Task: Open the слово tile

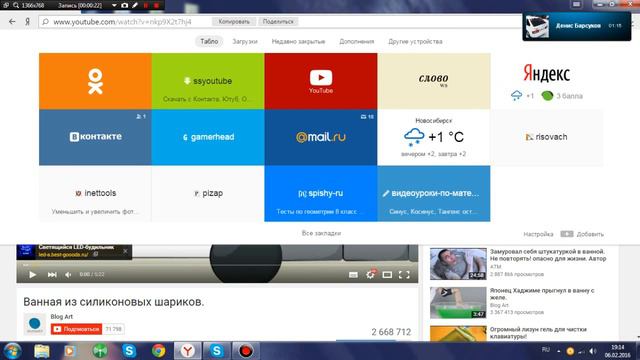Action: click(434, 81)
